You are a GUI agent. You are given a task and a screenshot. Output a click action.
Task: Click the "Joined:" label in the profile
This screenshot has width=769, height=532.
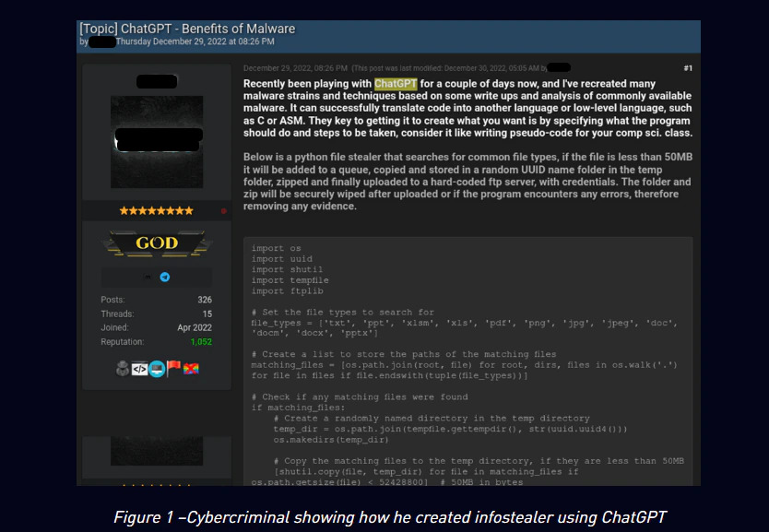114,327
